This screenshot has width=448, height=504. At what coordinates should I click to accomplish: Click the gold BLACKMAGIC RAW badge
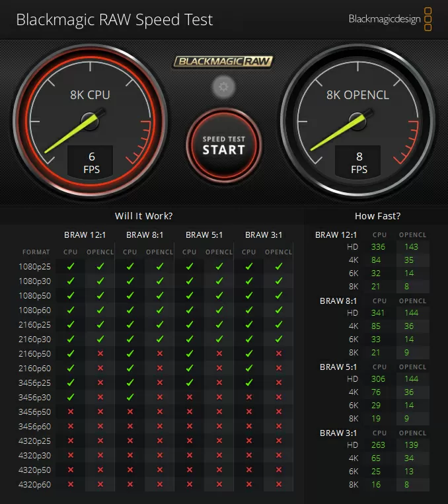223,61
